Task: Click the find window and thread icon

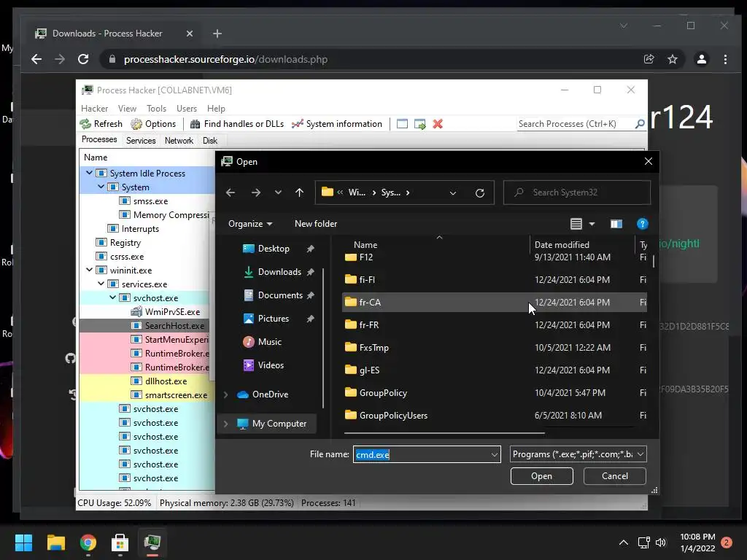Action: [419, 124]
